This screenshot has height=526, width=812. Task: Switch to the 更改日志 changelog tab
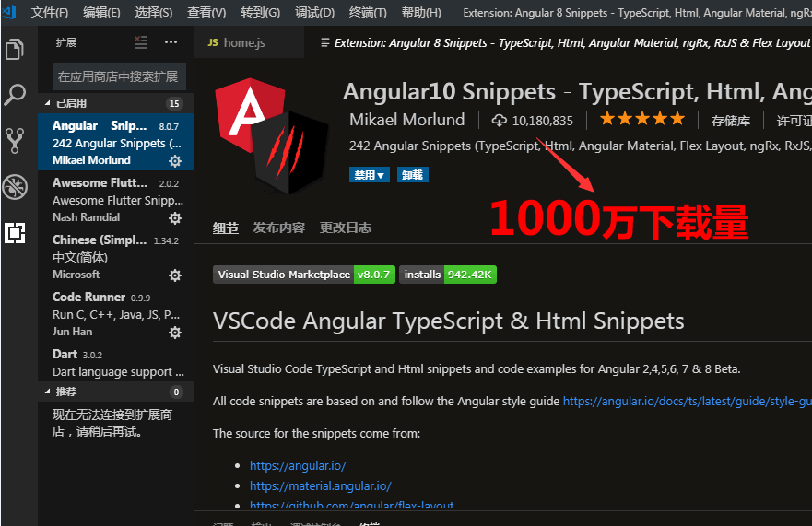[346, 228]
